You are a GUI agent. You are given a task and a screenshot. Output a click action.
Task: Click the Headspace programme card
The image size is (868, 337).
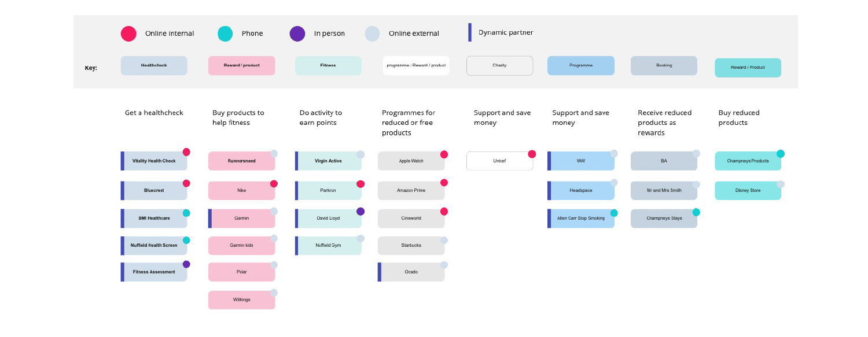pyautogui.click(x=581, y=190)
